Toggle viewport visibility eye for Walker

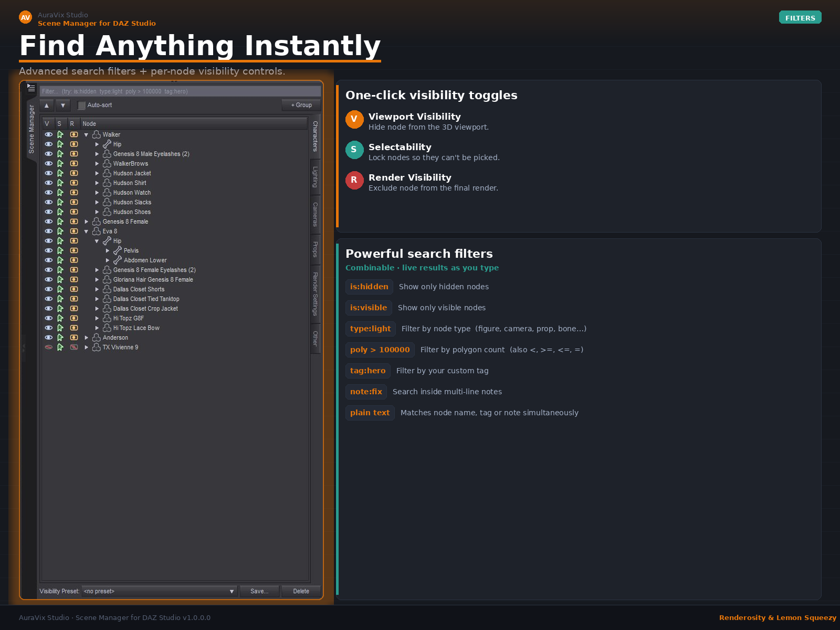tap(49, 134)
